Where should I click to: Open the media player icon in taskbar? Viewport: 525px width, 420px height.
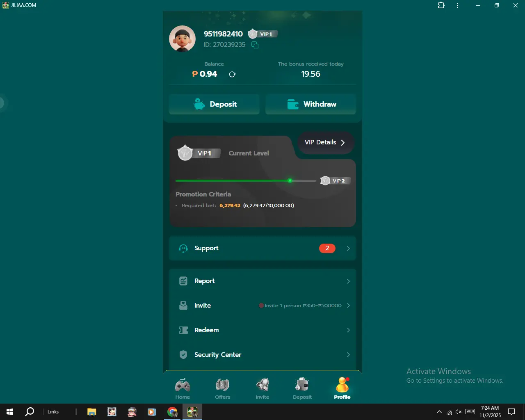152,412
